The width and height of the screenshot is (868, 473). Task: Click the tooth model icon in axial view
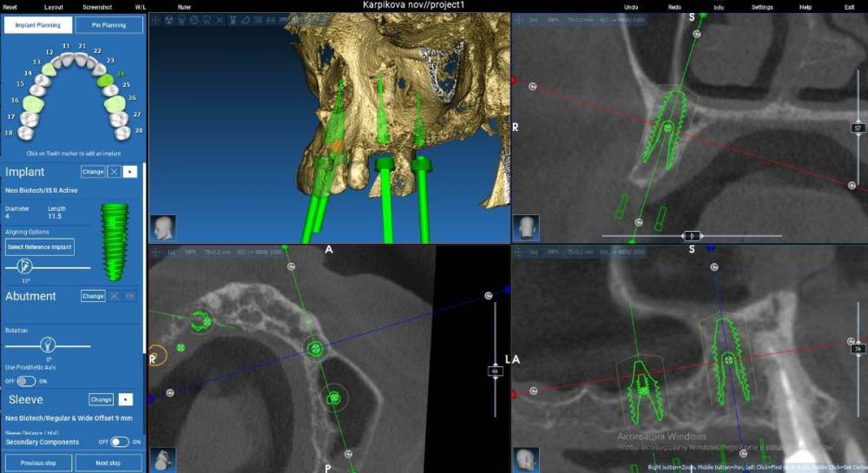pos(162,458)
